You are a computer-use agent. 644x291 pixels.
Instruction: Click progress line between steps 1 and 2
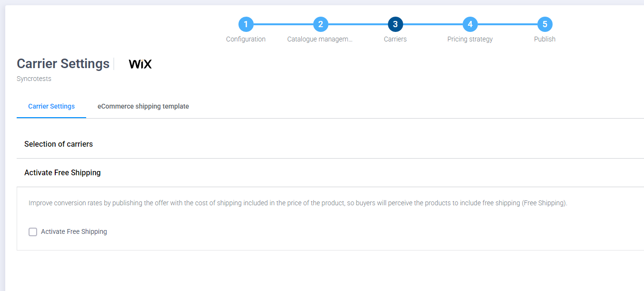pyautogui.click(x=283, y=24)
